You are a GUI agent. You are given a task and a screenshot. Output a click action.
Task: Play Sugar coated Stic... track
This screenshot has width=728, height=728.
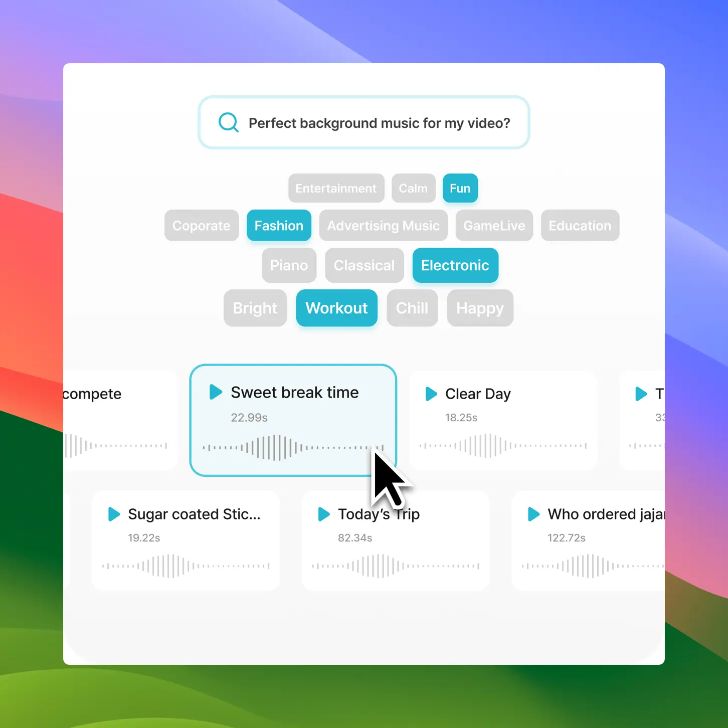coord(114,514)
